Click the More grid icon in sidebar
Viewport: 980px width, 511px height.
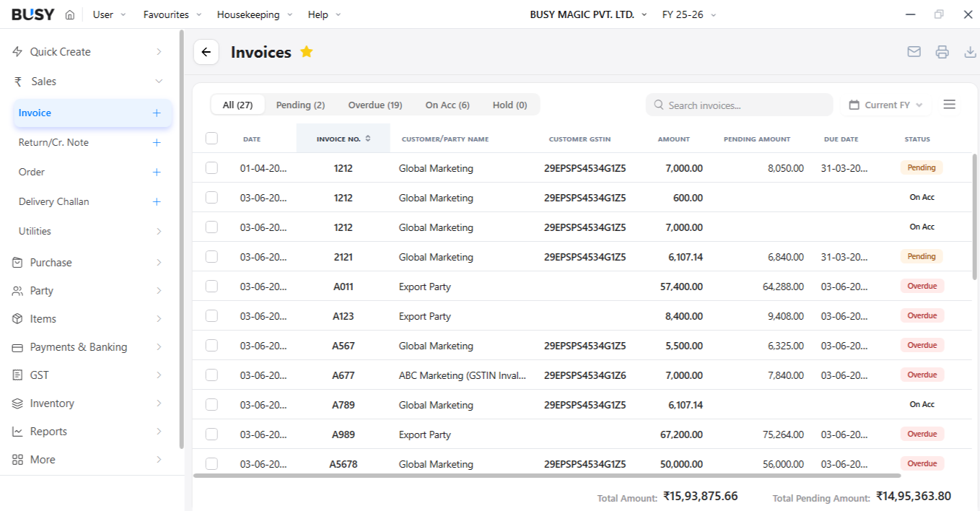click(18, 460)
